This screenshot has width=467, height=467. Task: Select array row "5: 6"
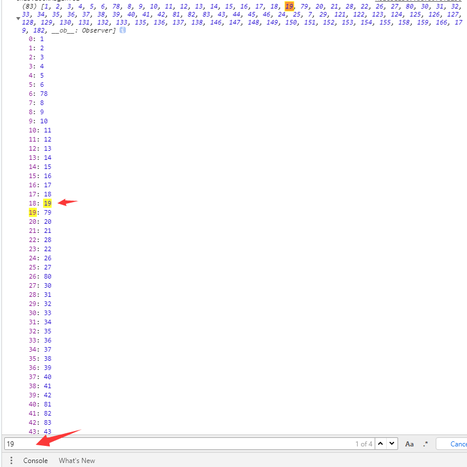point(36,85)
